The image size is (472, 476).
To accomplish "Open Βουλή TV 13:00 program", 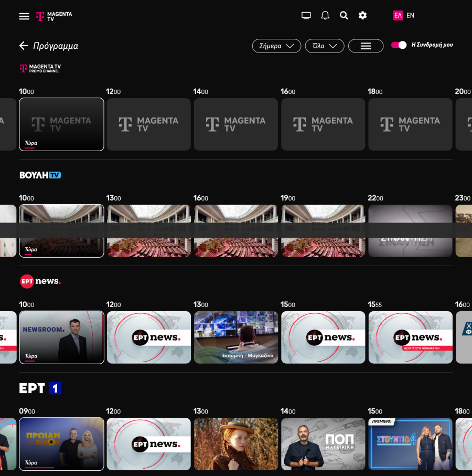I will [148, 231].
